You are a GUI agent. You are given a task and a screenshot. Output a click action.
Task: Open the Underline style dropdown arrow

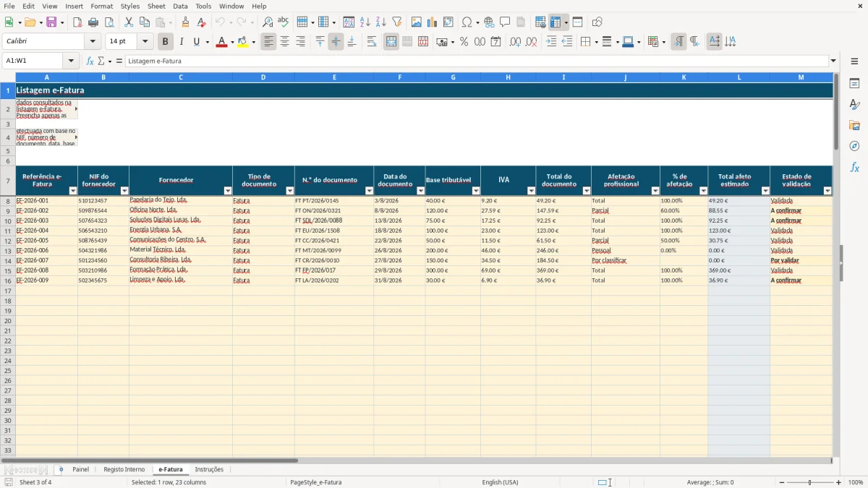[x=207, y=42]
